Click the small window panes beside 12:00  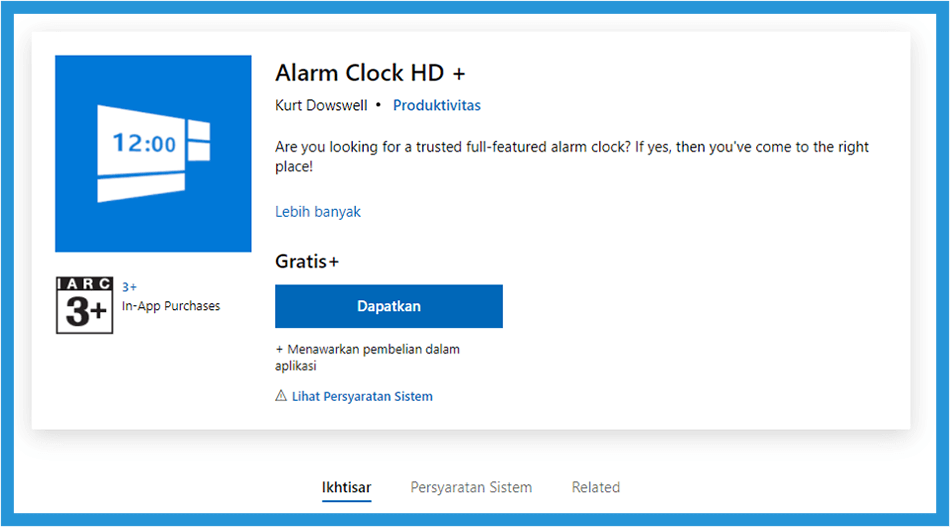(199, 141)
